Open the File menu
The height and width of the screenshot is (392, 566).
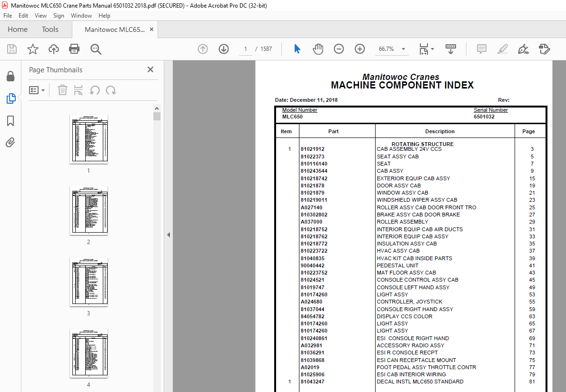pyautogui.click(x=8, y=16)
